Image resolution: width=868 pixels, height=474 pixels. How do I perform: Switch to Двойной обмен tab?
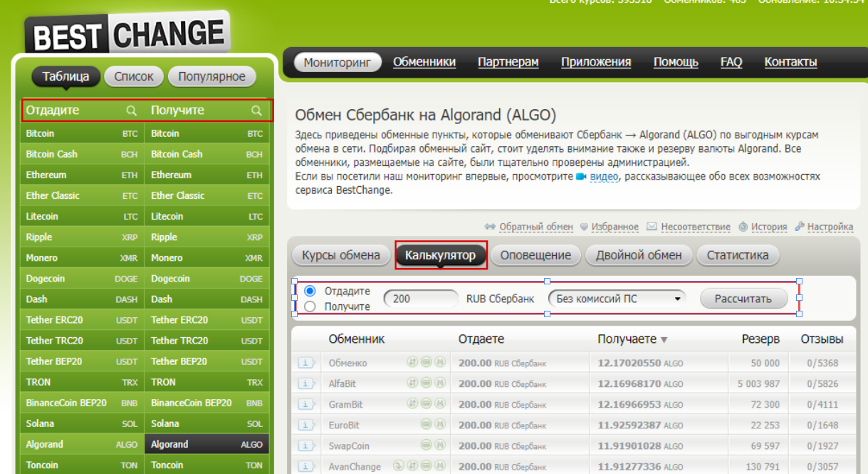pyautogui.click(x=639, y=255)
